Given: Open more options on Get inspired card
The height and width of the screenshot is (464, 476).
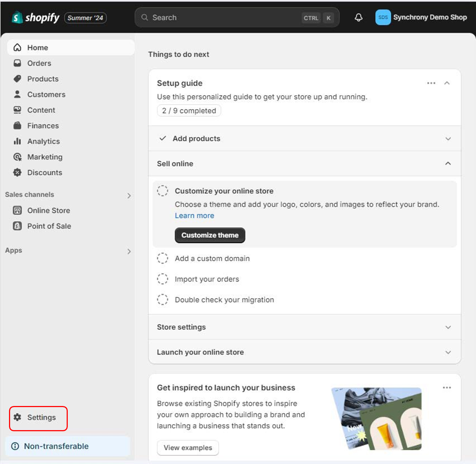Looking at the screenshot, I should pos(447,388).
